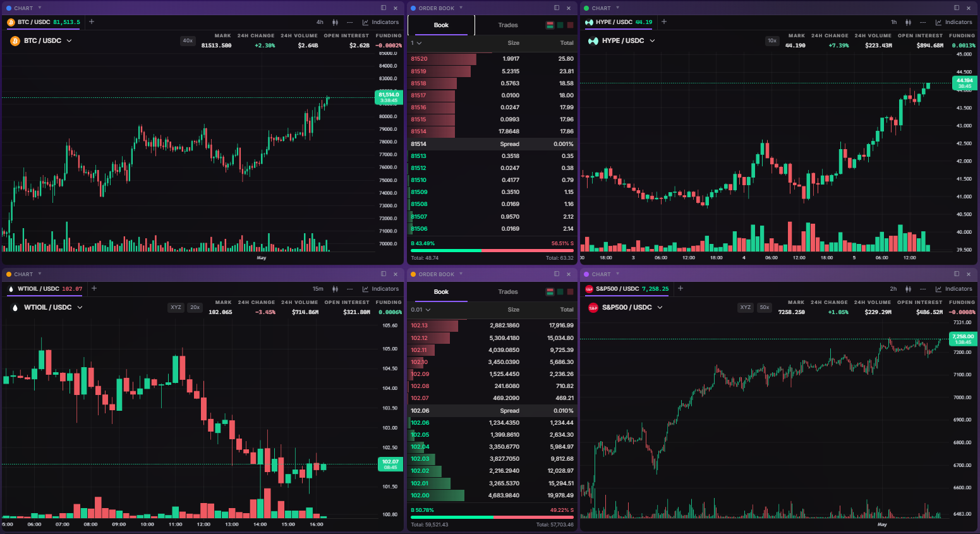The image size is (980, 534).
Task: Click the 10x leverage badge on HYPE chart
Action: click(772, 41)
